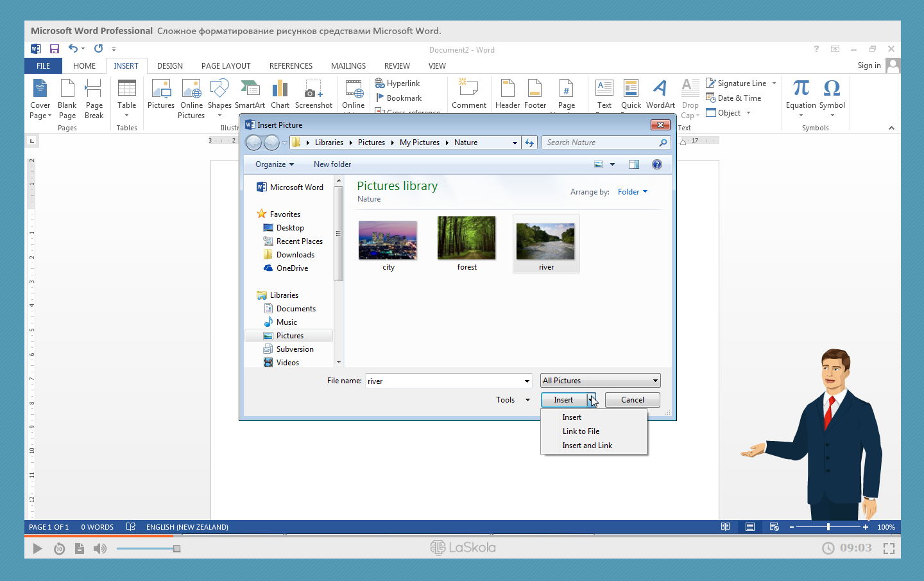Mute the video player volume
This screenshot has height=581, width=924.
point(99,548)
